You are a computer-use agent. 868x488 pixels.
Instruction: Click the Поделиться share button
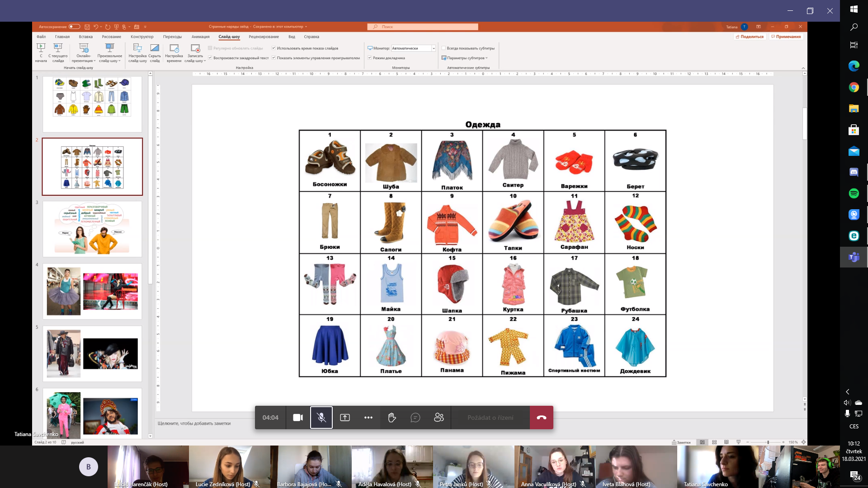(x=750, y=37)
